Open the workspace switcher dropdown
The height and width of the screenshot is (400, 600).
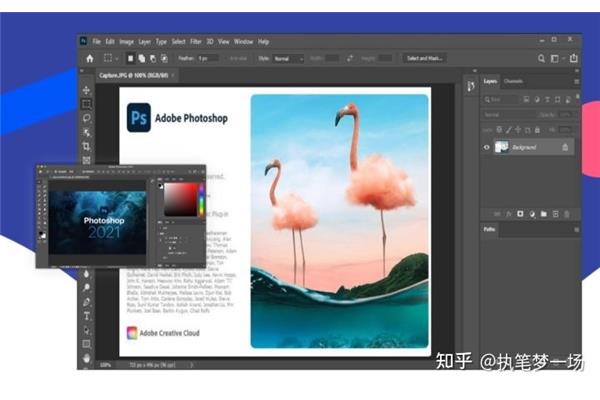tap(556, 59)
